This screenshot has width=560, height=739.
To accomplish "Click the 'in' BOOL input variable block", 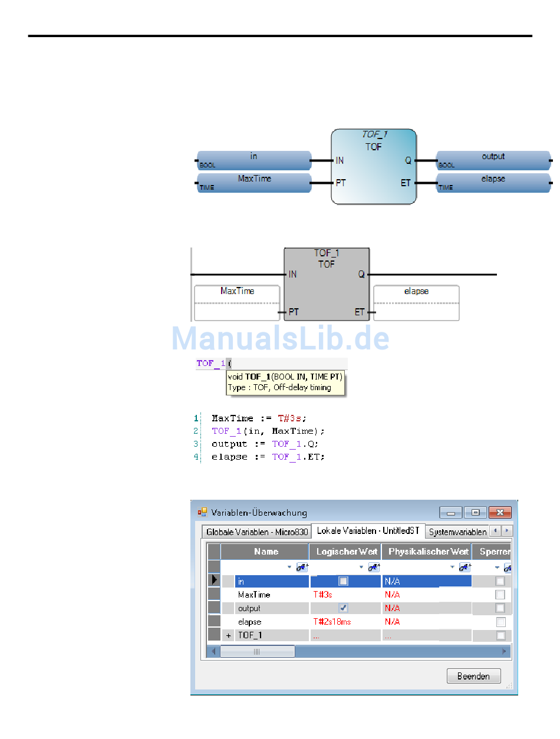I will tap(253, 160).
